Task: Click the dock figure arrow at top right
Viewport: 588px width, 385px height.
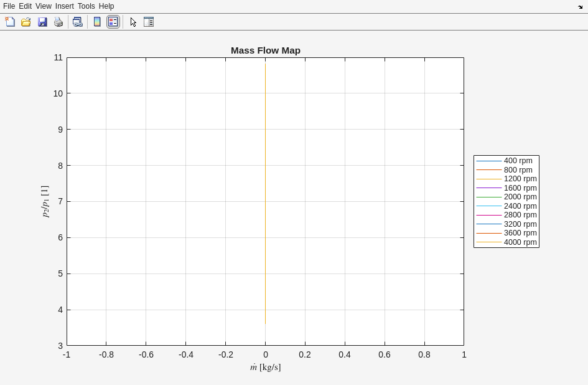Action: click(580, 6)
